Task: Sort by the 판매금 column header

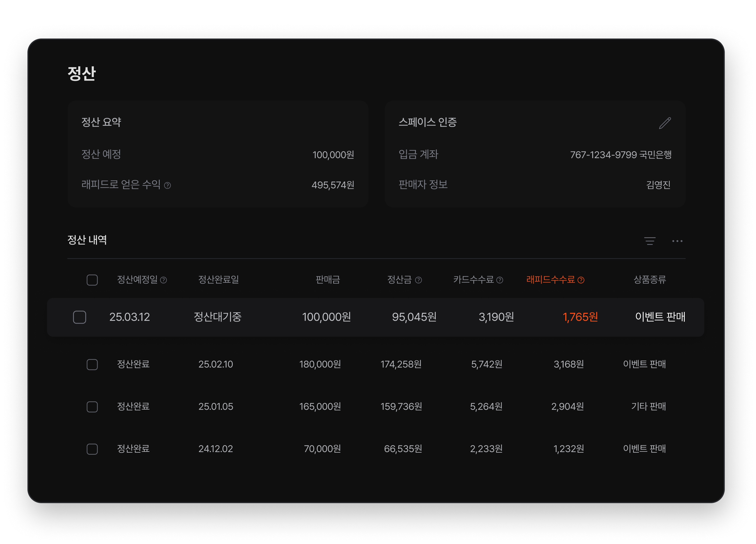Action: (328, 280)
